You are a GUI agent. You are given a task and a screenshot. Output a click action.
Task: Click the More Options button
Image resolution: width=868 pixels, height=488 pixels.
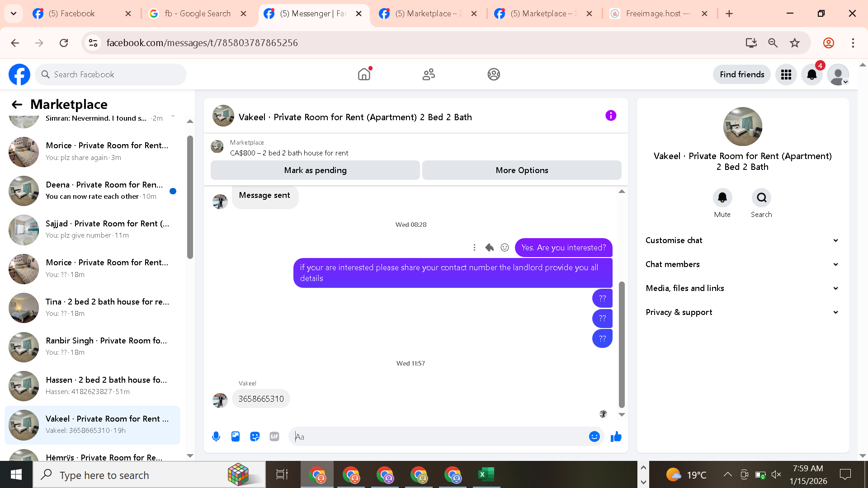522,170
